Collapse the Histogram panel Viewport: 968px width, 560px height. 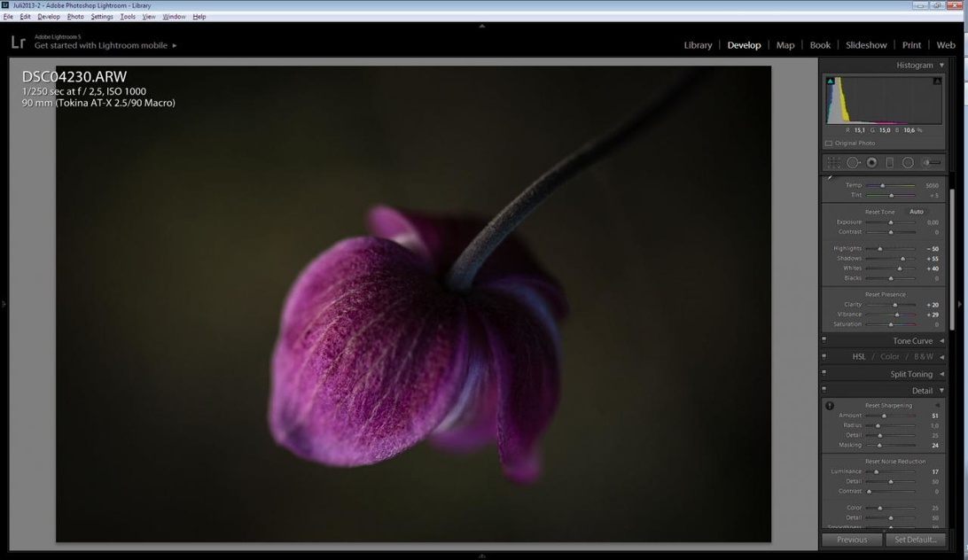pos(941,66)
